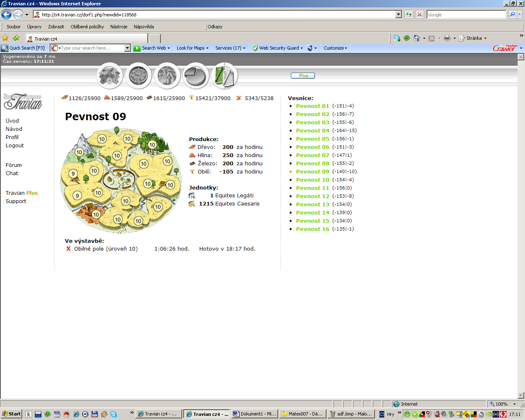Select the Travian cz4 browser tab
Image resolution: width=525 pixels, height=420 pixels.
click(x=86, y=39)
